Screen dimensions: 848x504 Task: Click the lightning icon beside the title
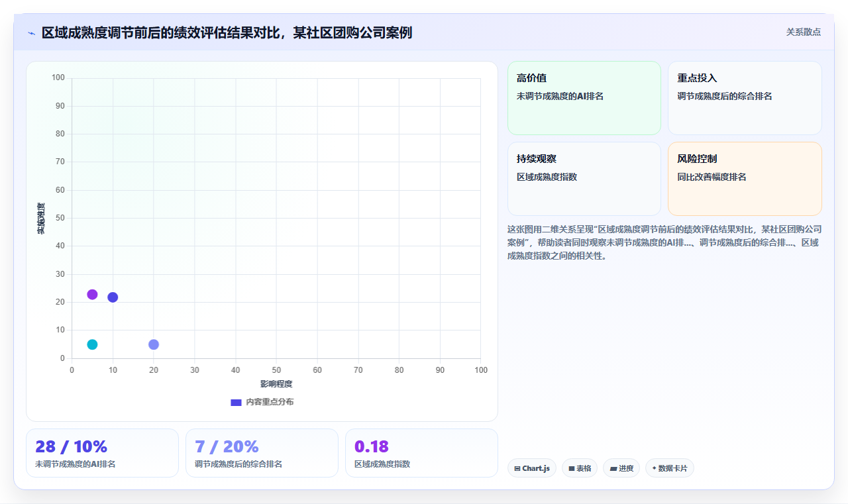[x=31, y=32]
